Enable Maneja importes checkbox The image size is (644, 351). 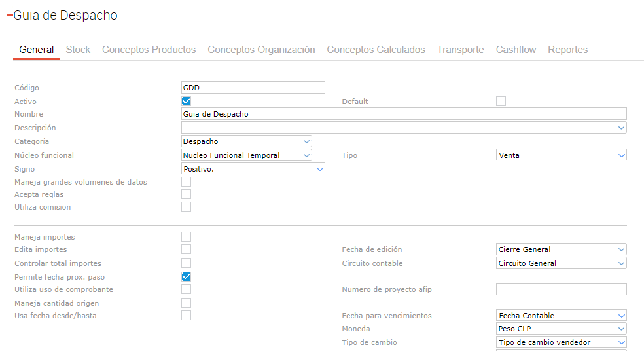[x=187, y=236]
